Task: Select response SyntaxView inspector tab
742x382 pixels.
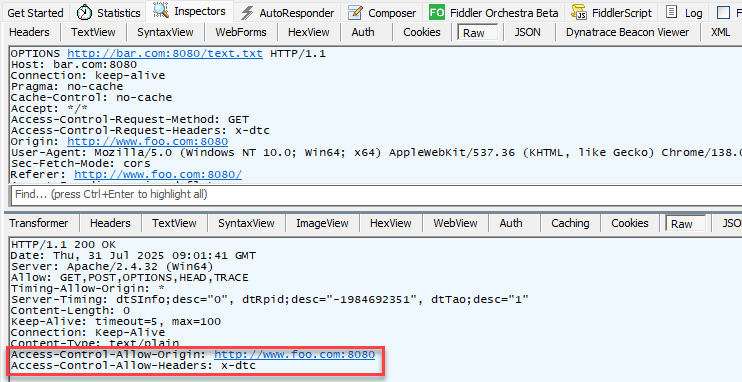Action: click(246, 223)
